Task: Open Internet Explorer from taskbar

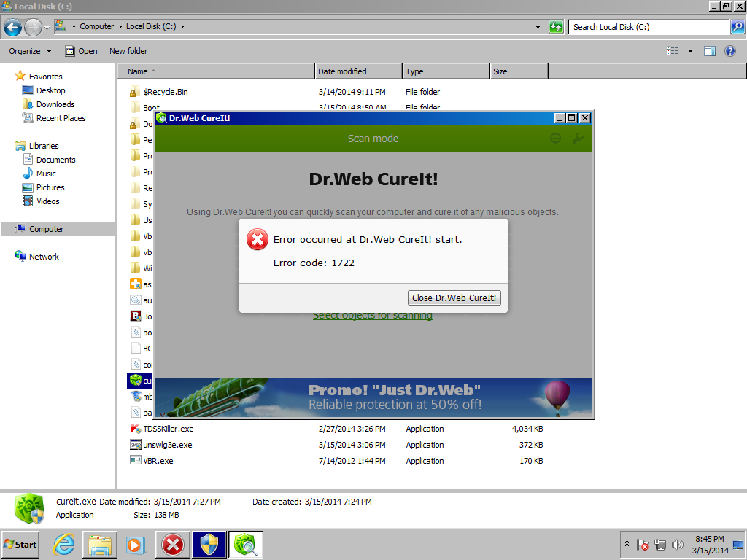Action: [64, 545]
